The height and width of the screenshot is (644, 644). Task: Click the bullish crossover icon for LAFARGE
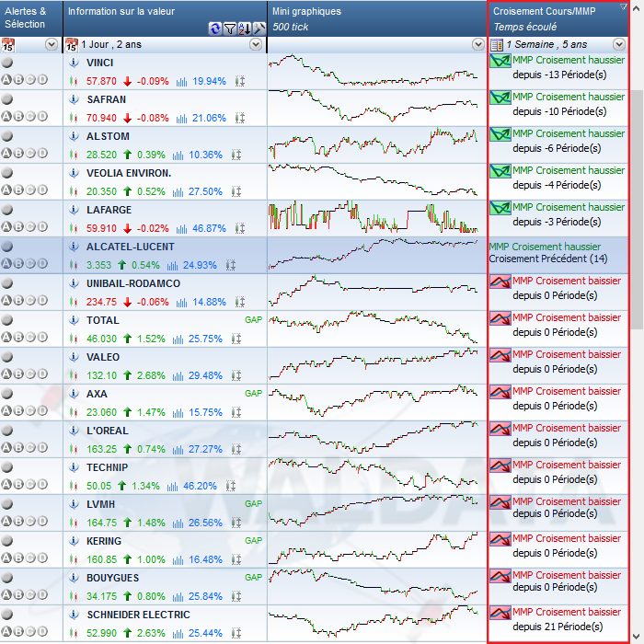[x=500, y=208]
